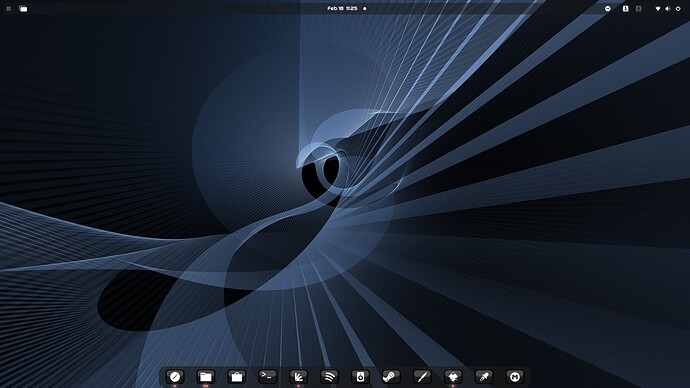Open the Files folder icon in dock
690x388 pixels.
coord(206,377)
